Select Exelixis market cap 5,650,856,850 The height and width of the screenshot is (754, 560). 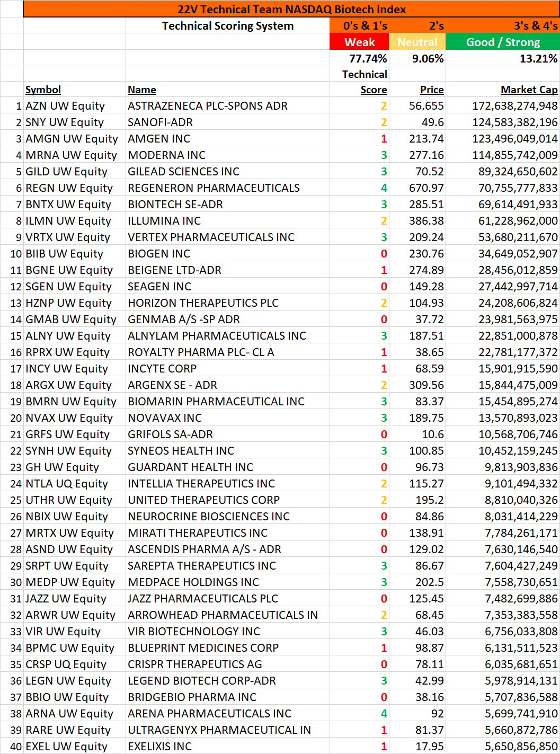503,747
